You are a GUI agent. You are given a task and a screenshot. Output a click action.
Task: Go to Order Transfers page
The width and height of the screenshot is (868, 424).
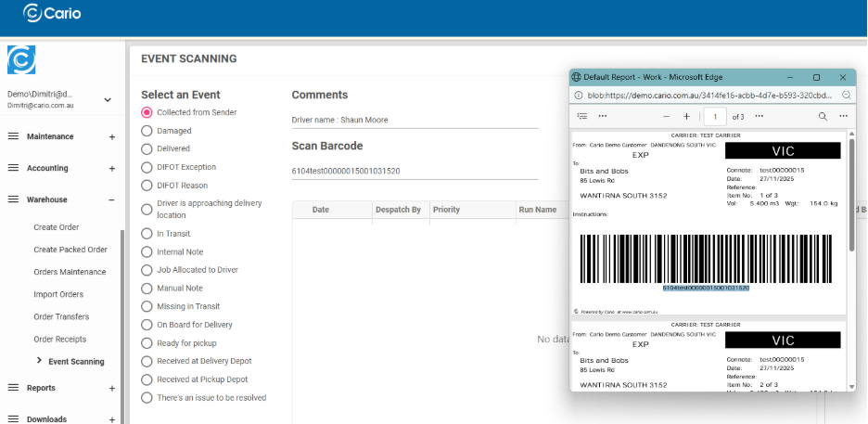pyautogui.click(x=60, y=317)
